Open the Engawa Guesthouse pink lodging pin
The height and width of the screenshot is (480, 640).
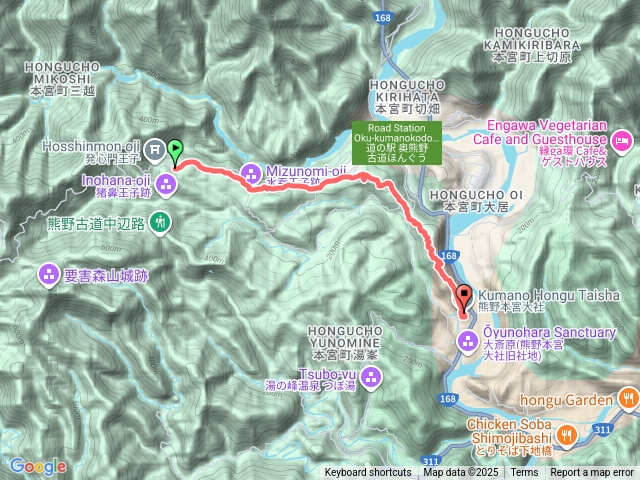[622, 142]
